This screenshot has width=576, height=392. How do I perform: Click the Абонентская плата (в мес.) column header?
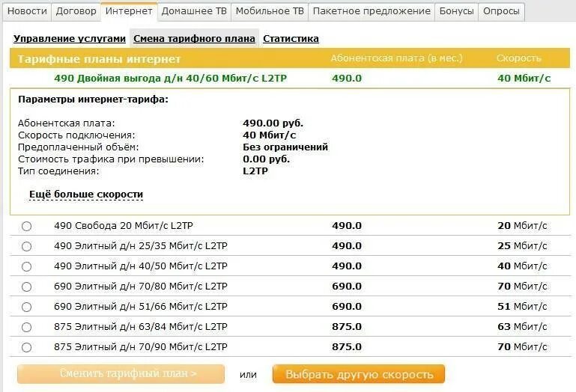396,58
